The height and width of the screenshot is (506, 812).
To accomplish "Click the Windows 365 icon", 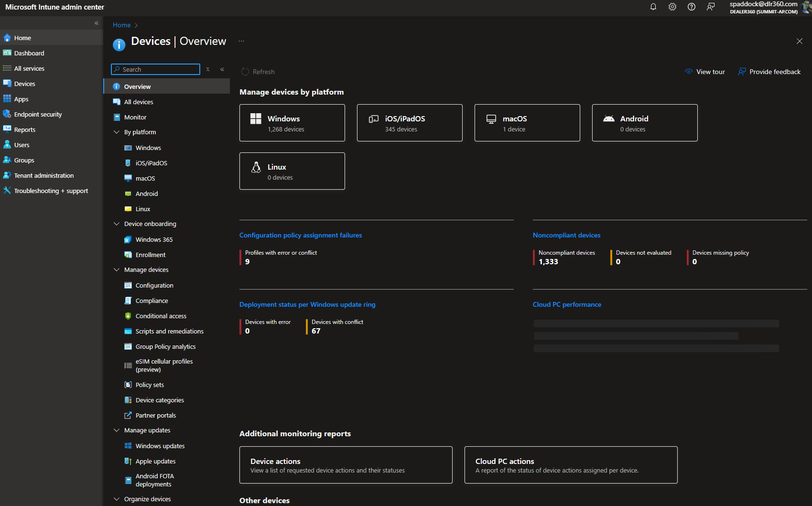I will (x=128, y=239).
